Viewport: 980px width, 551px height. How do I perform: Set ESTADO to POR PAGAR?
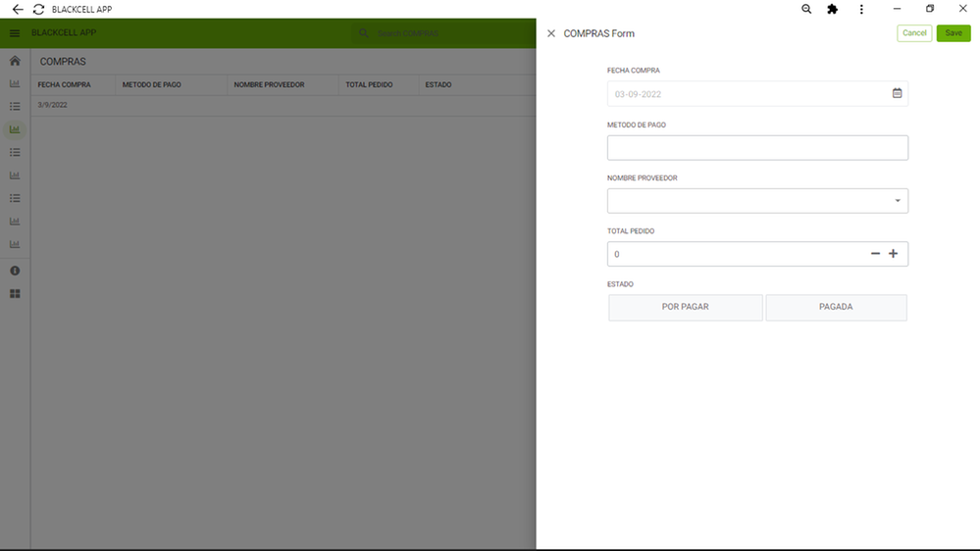tap(686, 307)
